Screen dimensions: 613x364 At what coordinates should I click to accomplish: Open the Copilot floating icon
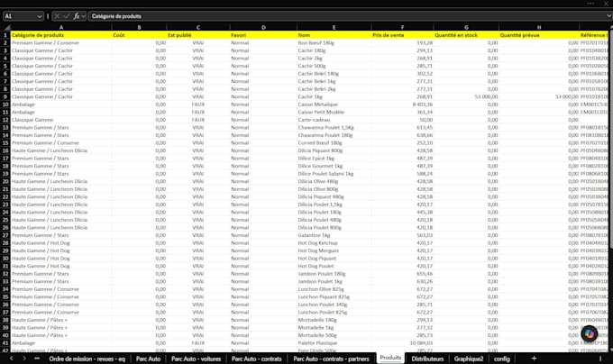coord(590,333)
